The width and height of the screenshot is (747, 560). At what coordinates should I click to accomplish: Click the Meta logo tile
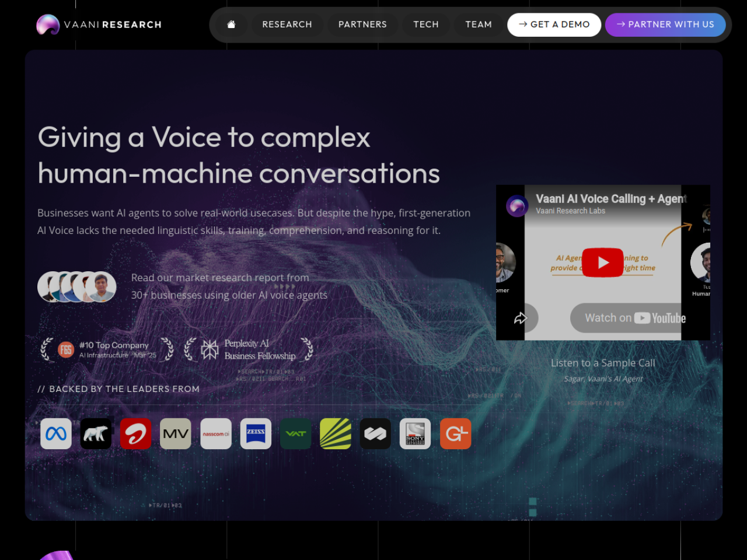click(x=56, y=433)
